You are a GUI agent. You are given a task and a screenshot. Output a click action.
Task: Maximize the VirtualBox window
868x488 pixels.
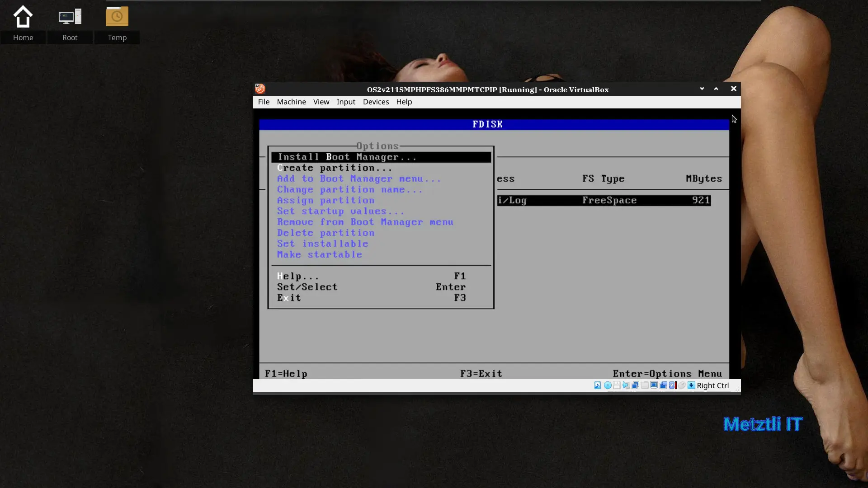(716, 89)
